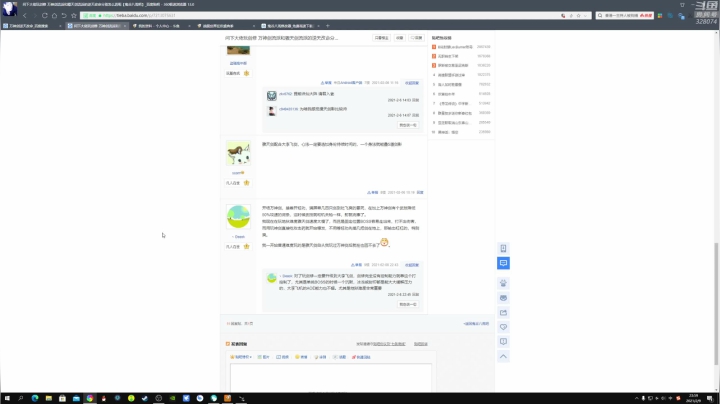Jump to top with the up-chevron icon
720x404 pixels.
coord(503,356)
